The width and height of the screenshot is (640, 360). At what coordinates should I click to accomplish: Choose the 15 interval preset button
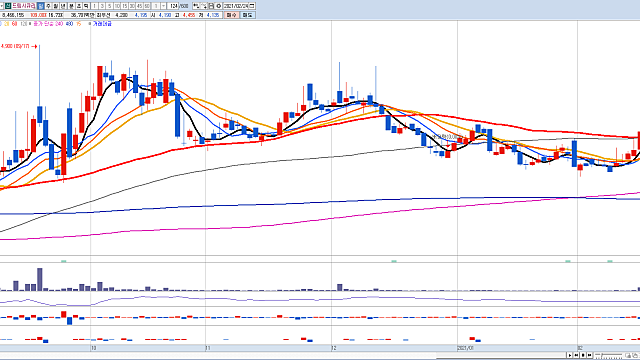(124, 6)
